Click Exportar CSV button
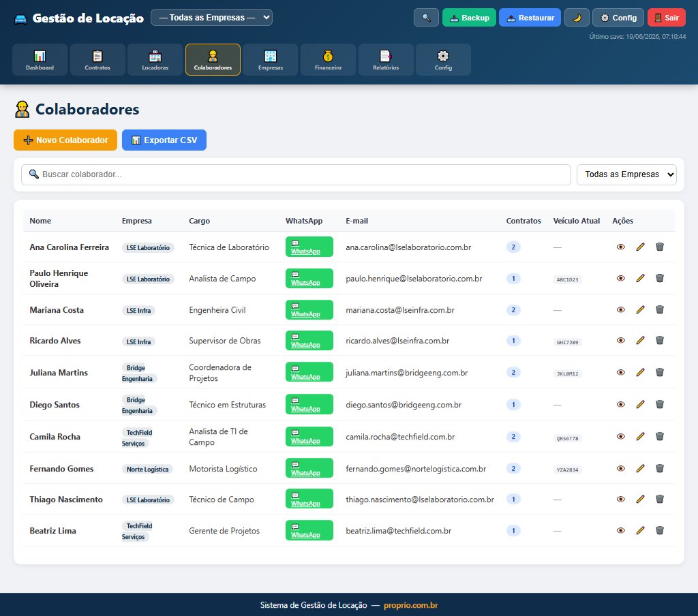This screenshot has height=616, width=698. (x=164, y=140)
